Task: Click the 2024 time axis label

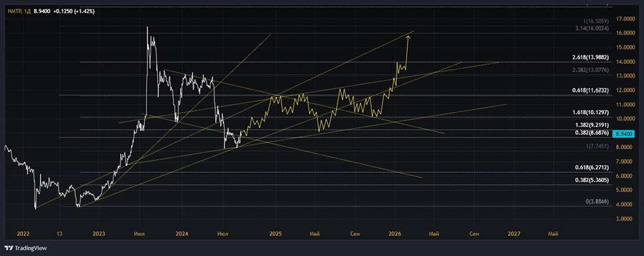Action: (x=182, y=233)
